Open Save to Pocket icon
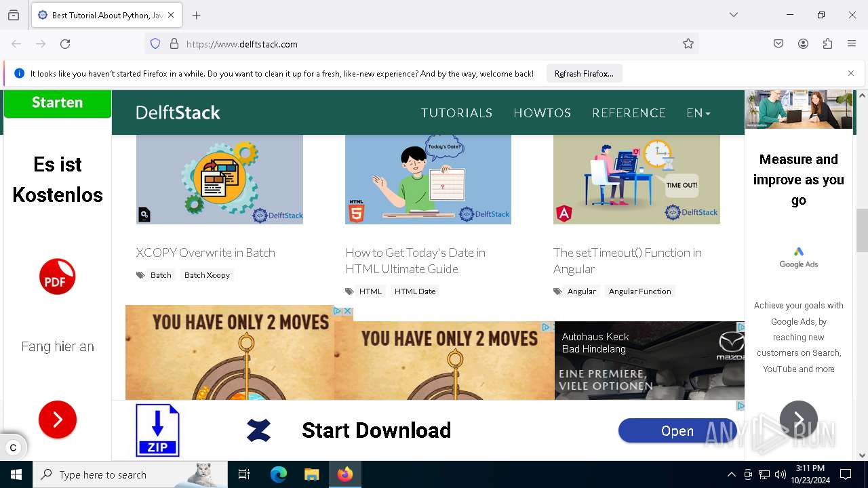This screenshot has height=488, width=868. click(778, 44)
